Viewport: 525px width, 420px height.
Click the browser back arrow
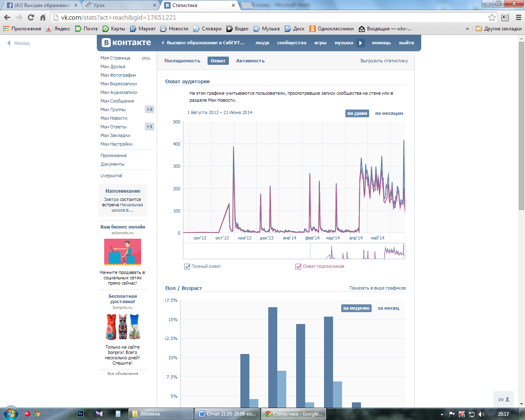[7, 17]
